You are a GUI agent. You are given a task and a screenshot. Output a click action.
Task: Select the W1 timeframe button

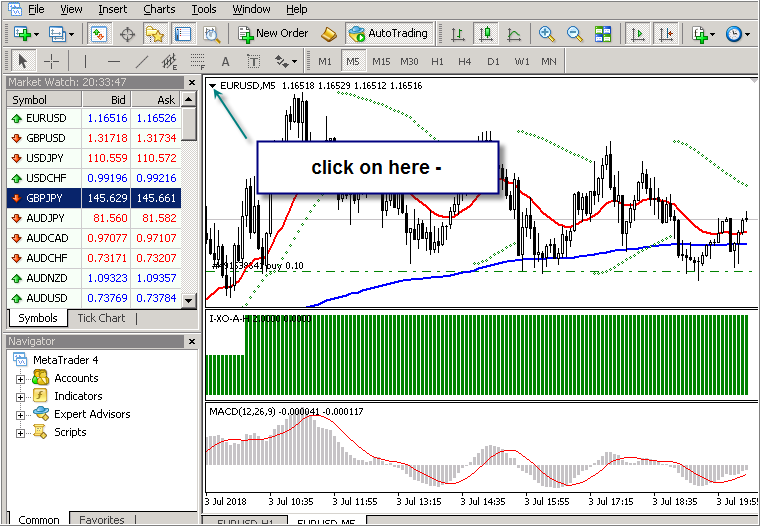(522, 62)
